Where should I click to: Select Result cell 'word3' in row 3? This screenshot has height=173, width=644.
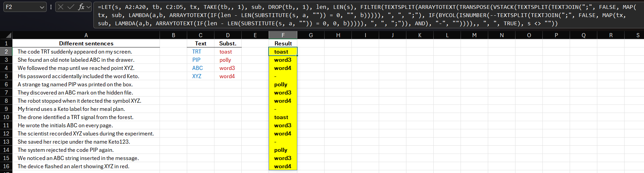click(283, 60)
